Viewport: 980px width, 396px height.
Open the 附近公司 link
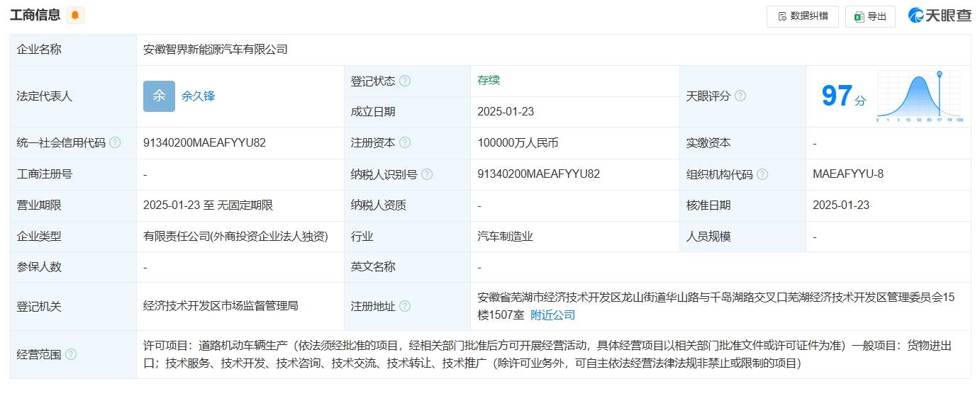point(553,315)
